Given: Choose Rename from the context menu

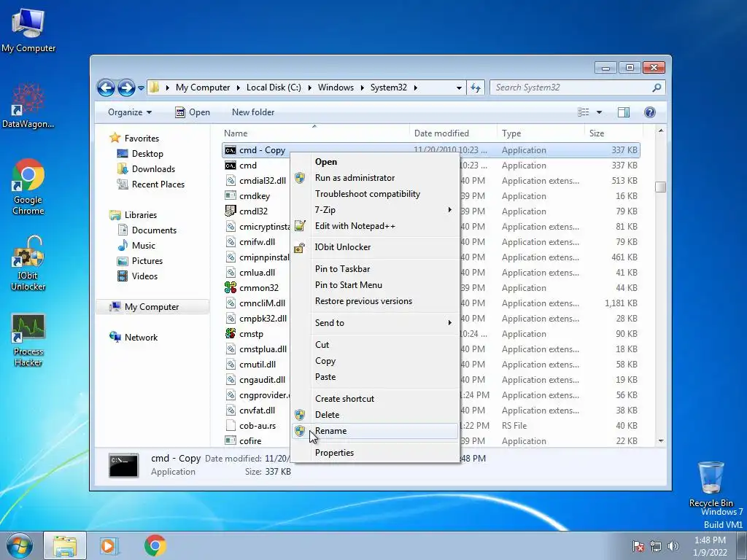Looking at the screenshot, I should [x=374, y=431].
